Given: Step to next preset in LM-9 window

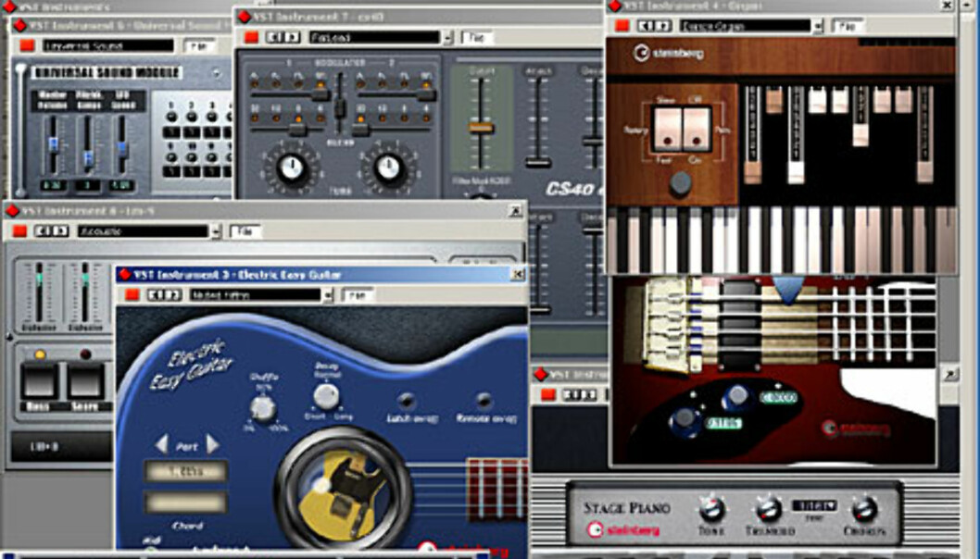Looking at the screenshot, I should [59, 231].
